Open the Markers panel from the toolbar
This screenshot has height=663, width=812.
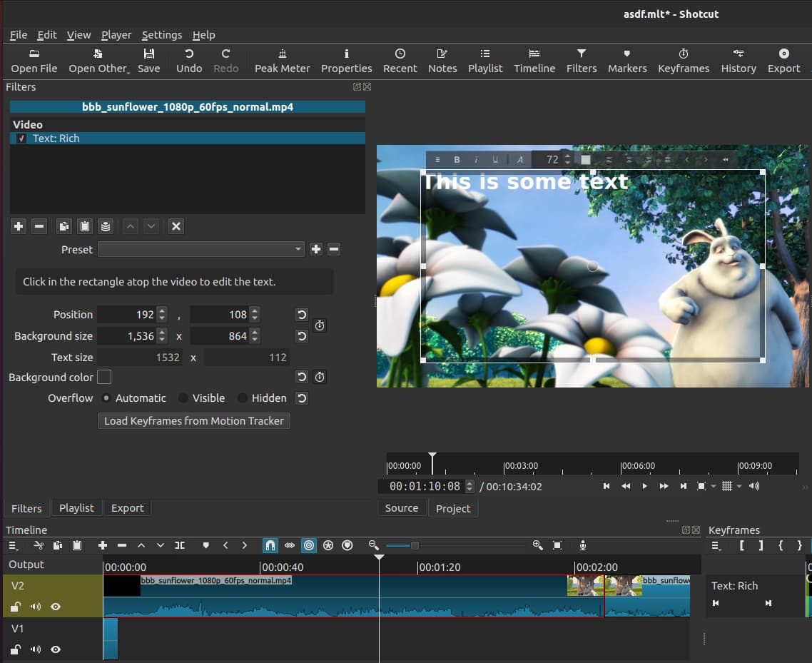pyautogui.click(x=626, y=61)
